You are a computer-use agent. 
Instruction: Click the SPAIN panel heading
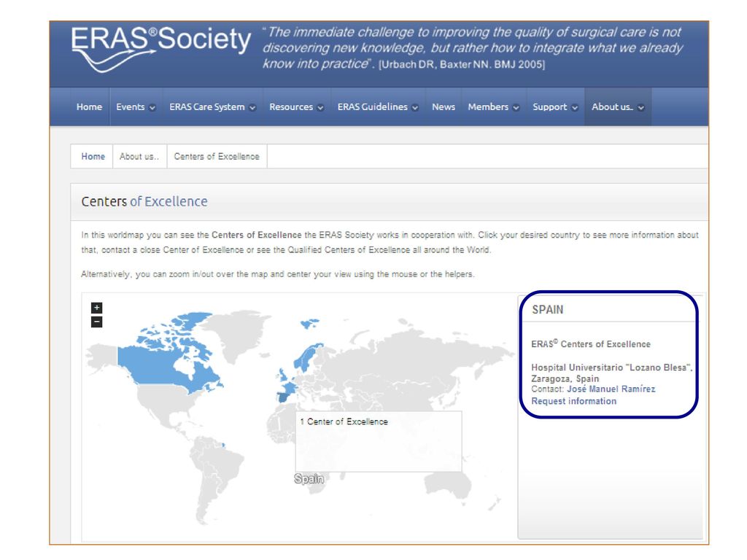tap(547, 309)
